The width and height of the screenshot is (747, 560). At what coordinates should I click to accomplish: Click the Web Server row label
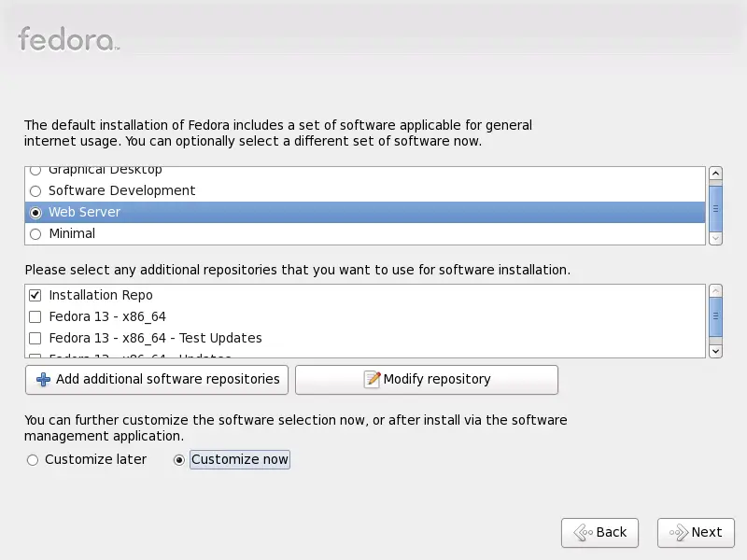coord(84,212)
